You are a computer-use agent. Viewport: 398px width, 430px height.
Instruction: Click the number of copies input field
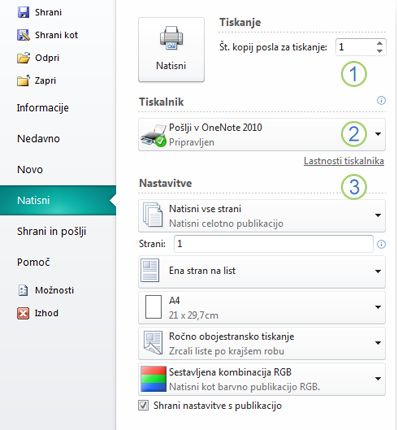(355, 47)
